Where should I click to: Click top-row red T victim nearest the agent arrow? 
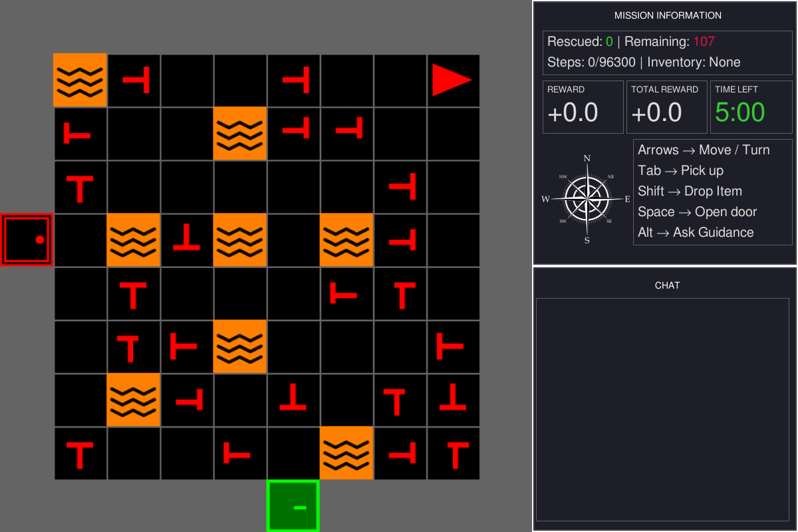tap(297, 80)
